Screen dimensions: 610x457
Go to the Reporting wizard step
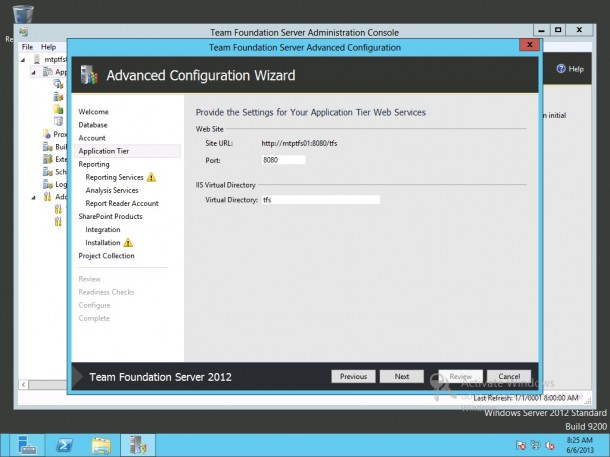94,164
